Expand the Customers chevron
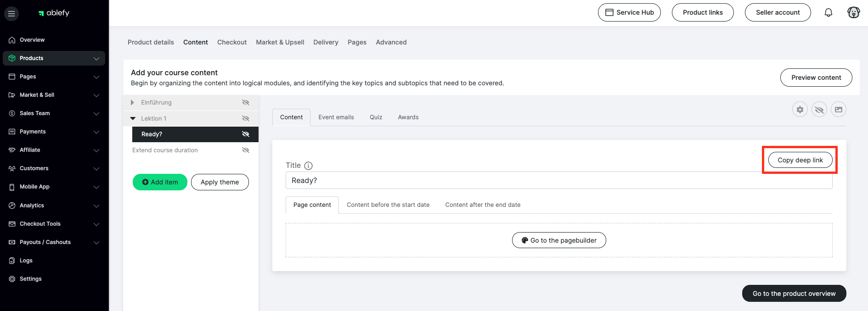This screenshot has width=868, height=311. pos(96,168)
